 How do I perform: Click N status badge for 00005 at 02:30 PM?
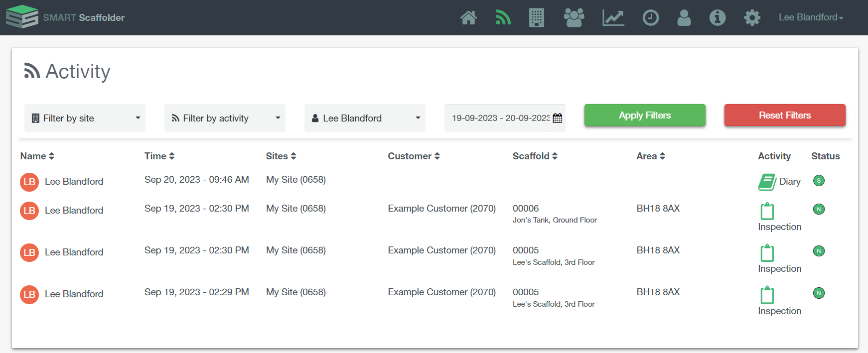tap(819, 251)
